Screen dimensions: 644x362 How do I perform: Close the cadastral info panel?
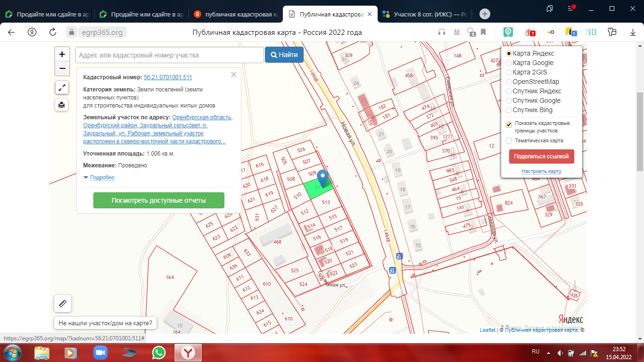tap(233, 74)
